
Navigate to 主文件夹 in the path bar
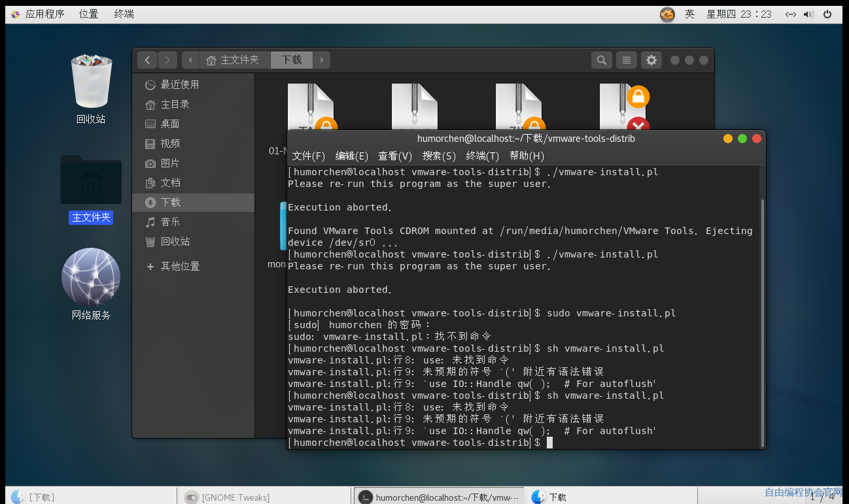click(235, 60)
